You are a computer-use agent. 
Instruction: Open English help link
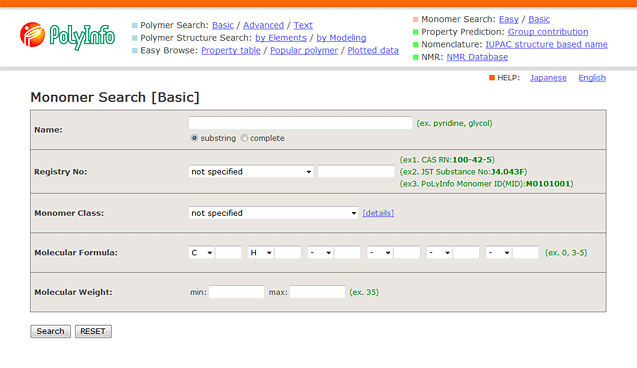592,78
